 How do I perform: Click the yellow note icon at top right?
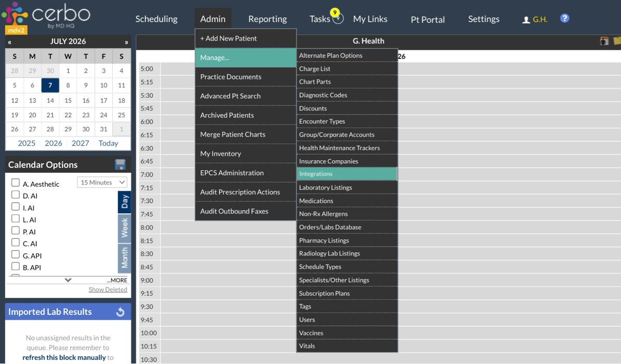[x=617, y=41]
